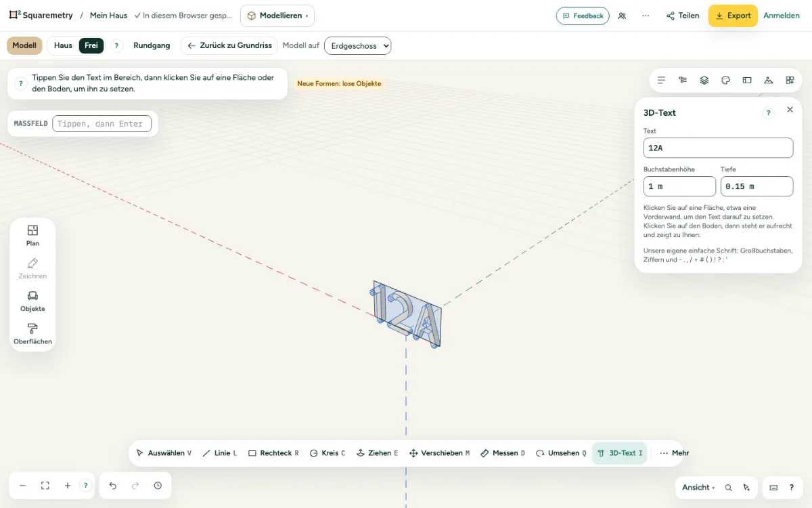The width and height of the screenshot is (812, 508).
Task: Activate the Verschieben move tool
Action: point(439,453)
